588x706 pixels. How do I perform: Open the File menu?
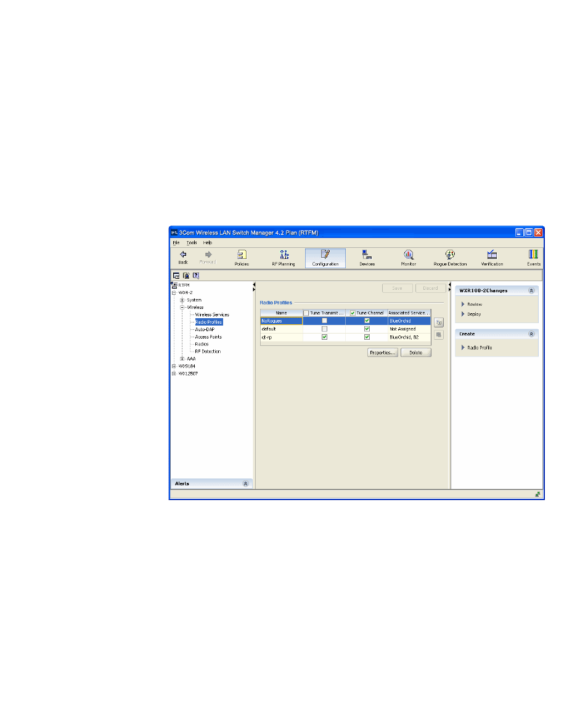(x=176, y=242)
